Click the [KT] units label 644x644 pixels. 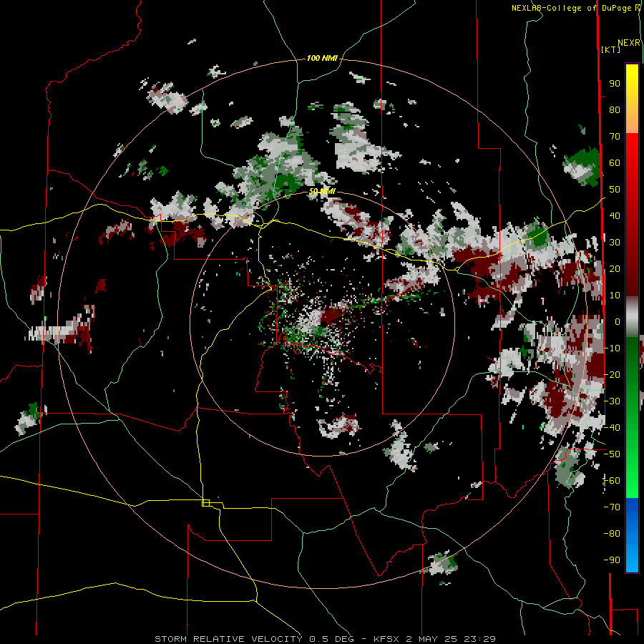tap(611, 49)
